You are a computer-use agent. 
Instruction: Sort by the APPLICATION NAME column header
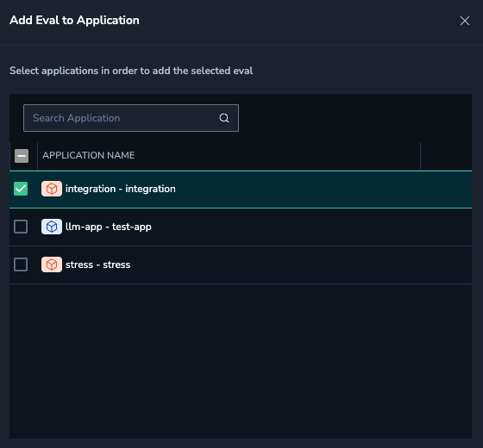pos(88,155)
